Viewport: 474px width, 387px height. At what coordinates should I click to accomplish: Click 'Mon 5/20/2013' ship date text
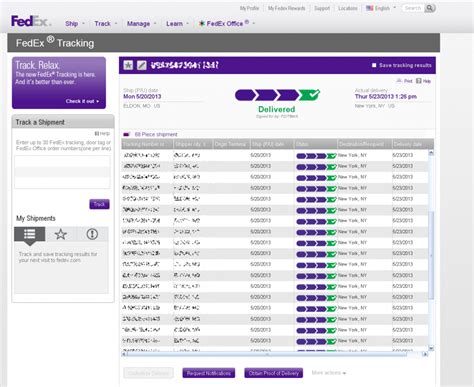[x=142, y=96]
